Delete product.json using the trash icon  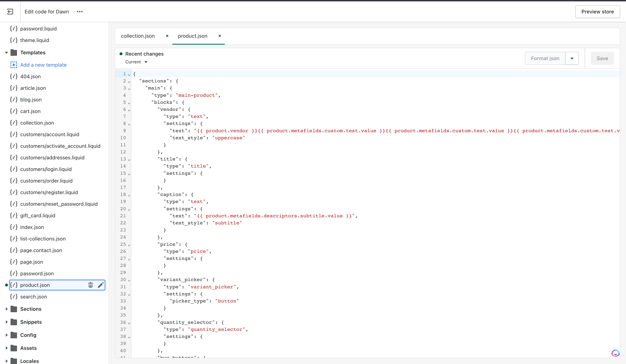coord(90,285)
